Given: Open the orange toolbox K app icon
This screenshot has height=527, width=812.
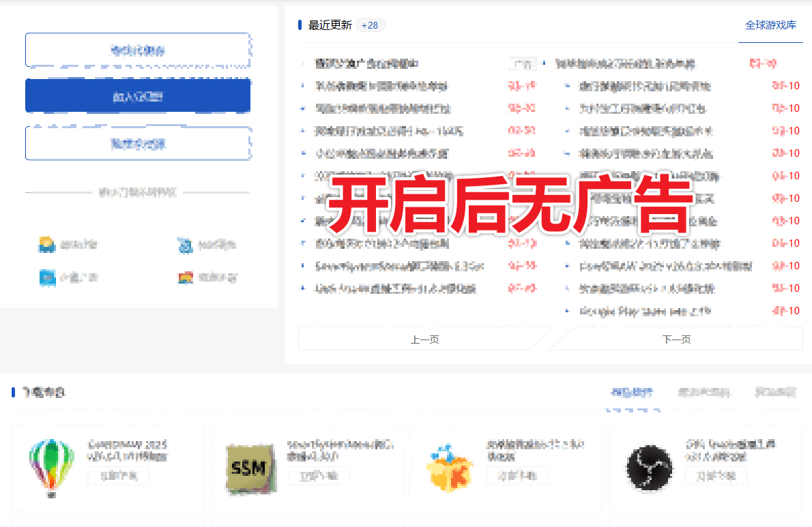Looking at the screenshot, I should point(449,468).
